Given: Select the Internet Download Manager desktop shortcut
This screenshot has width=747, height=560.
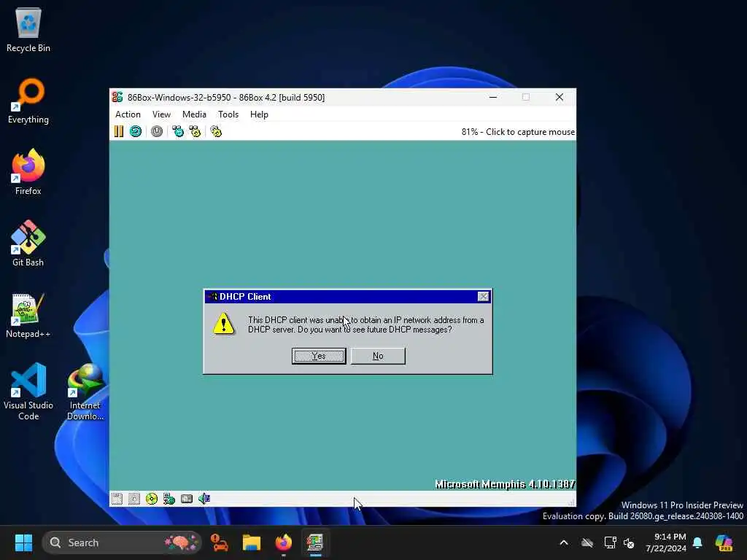Looking at the screenshot, I should [85, 392].
